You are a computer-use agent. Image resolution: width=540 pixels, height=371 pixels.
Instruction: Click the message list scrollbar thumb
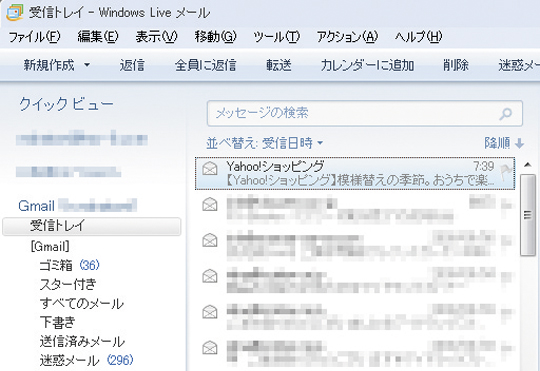(x=527, y=215)
